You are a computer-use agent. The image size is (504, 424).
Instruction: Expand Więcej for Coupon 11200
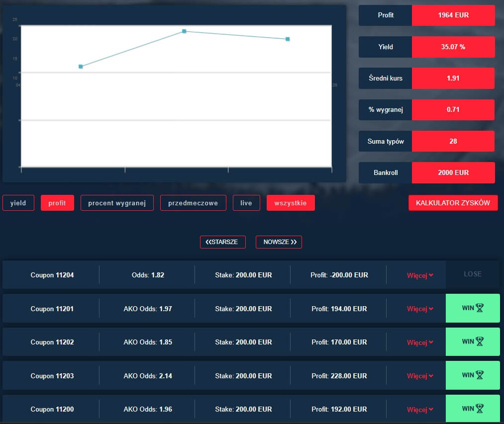pos(420,410)
